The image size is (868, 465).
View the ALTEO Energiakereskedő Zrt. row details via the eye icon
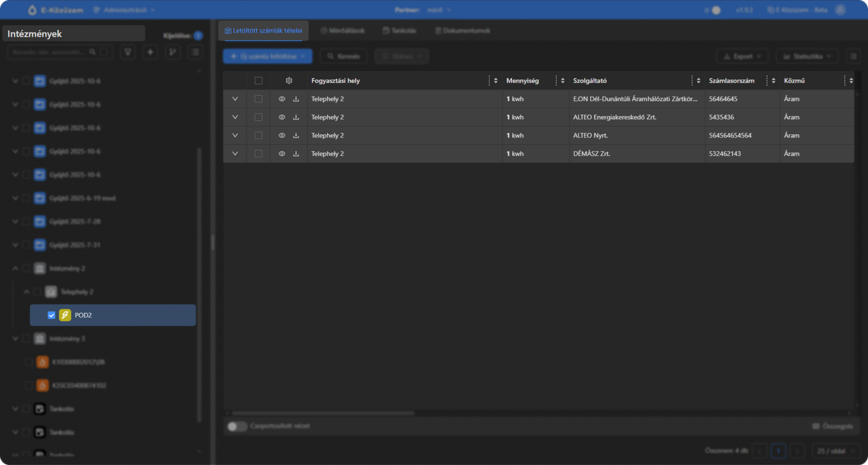point(282,117)
